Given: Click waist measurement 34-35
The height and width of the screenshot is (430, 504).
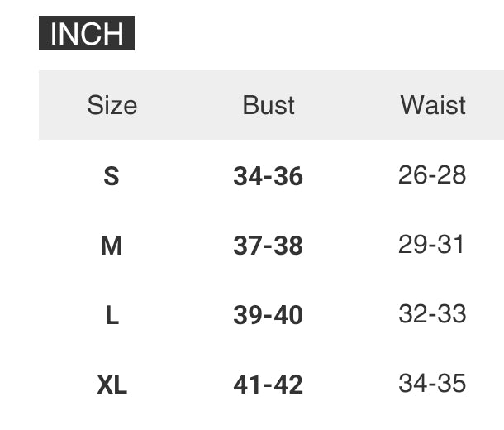Looking at the screenshot, I should click(432, 383).
